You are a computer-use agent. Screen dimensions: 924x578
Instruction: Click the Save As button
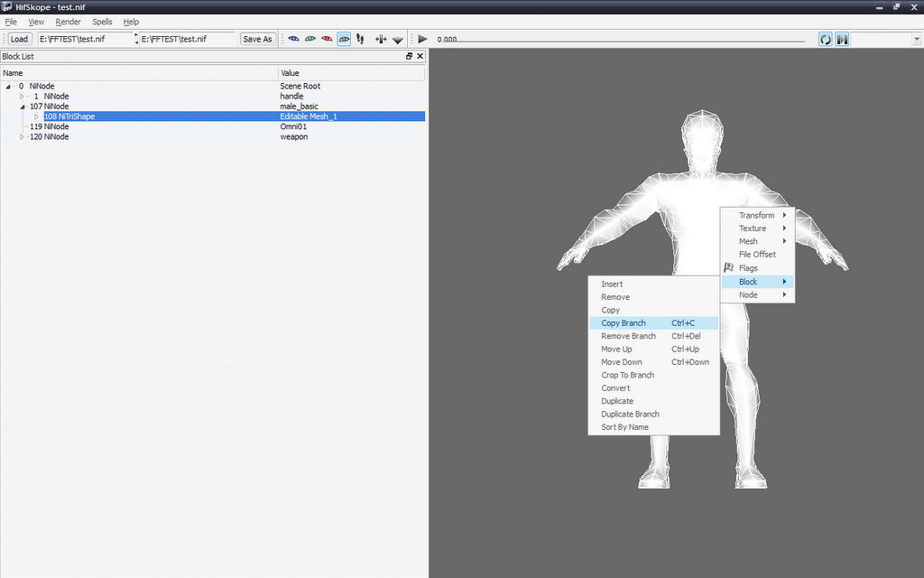click(x=257, y=39)
